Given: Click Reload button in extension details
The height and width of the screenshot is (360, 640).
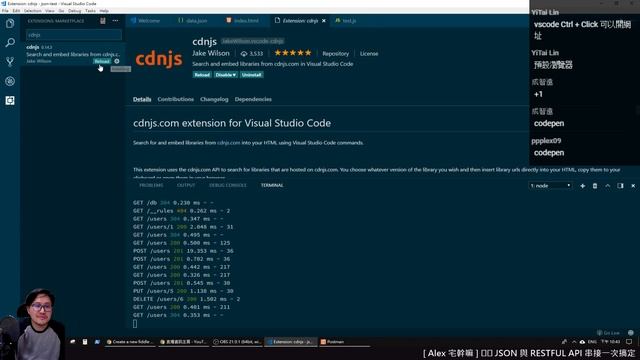Looking at the screenshot, I should 202,75.
